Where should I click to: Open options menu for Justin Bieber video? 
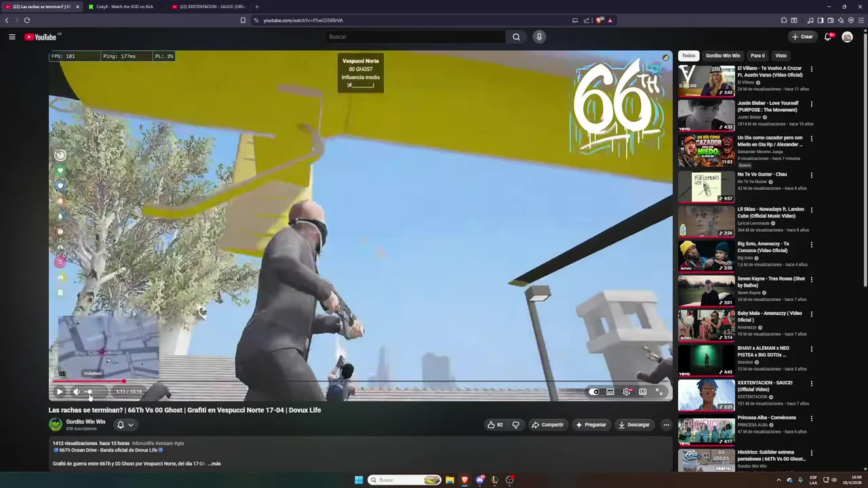point(811,104)
